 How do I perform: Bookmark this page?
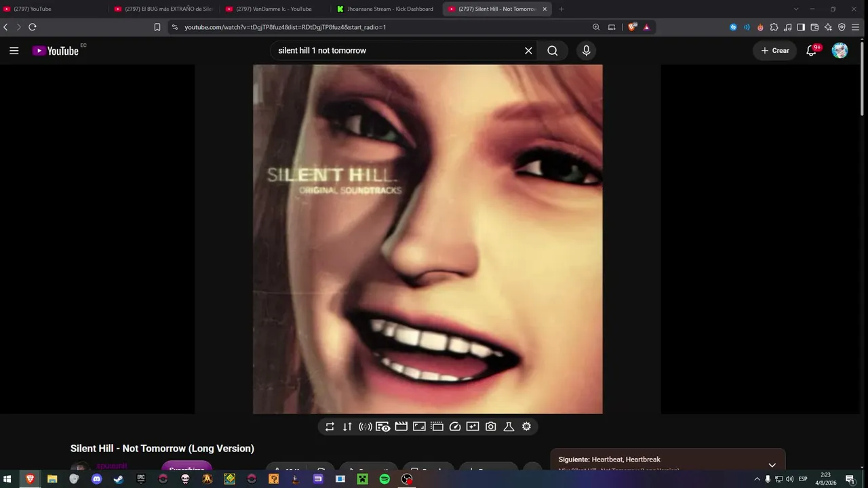157,27
